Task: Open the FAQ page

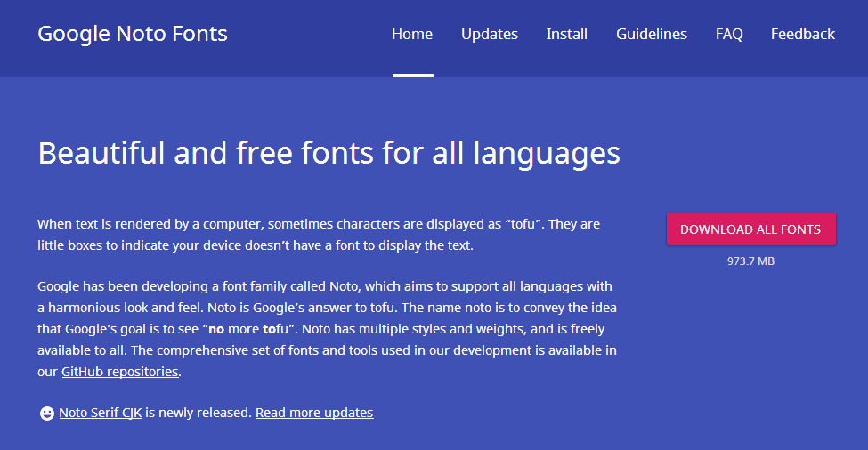Action: [729, 35]
